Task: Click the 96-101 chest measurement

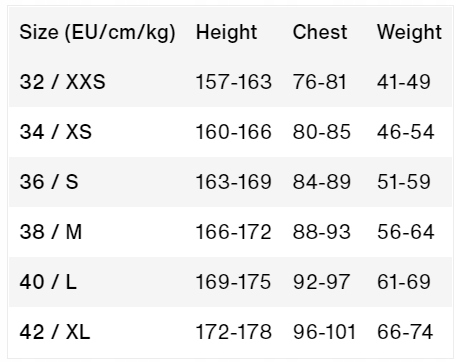Action: (x=324, y=332)
